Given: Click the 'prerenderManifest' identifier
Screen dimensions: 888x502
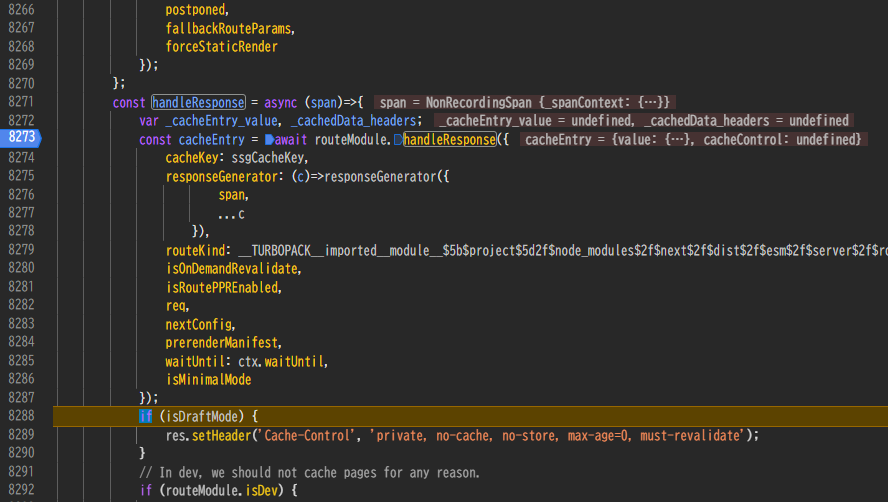Looking at the screenshot, I should pos(221,342).
